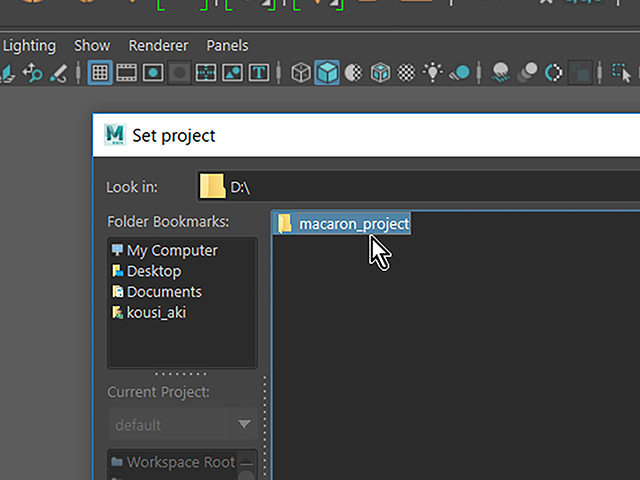Click the Isolate Select icon
This screenshot has width=640, height=480.
pos(621,73)
